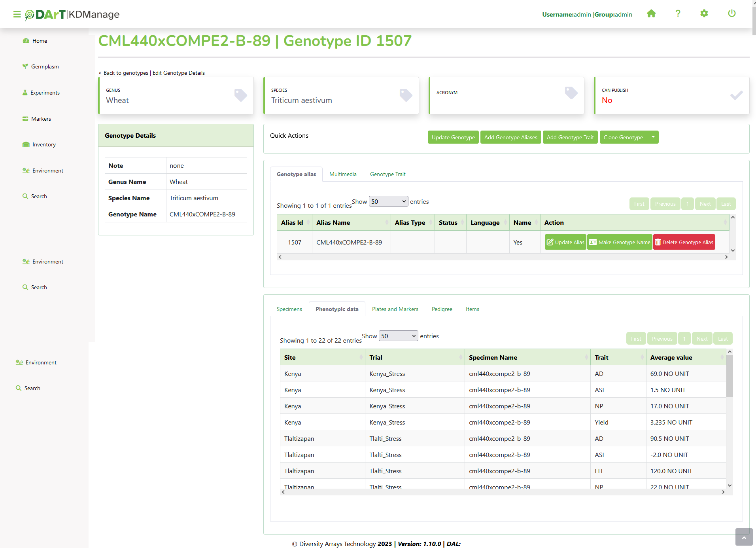Open the hamburger menu icon
The width and height of the screenshot is (756, 548).
tap(17, 15)
